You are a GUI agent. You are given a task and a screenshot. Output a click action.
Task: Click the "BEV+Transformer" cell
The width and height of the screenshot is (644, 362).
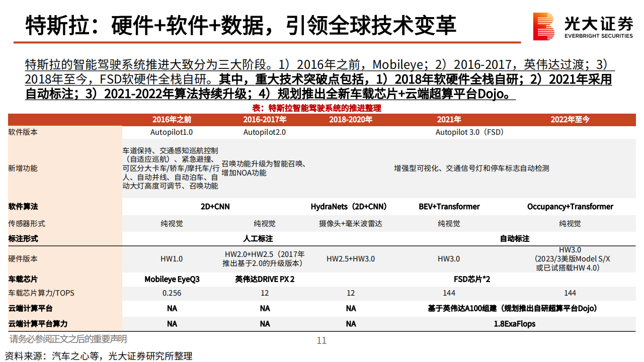click(449, 207)
